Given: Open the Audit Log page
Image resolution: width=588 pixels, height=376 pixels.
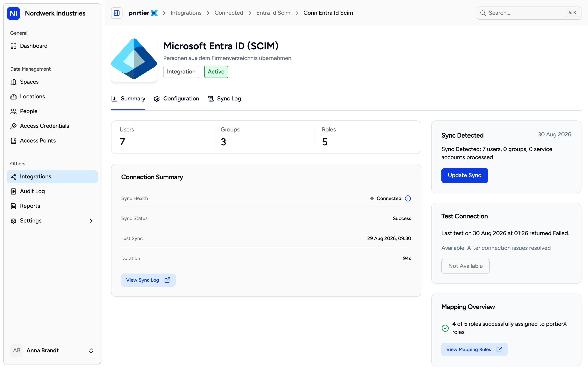Looking at the screenshot, I should [x=52, y=191].
